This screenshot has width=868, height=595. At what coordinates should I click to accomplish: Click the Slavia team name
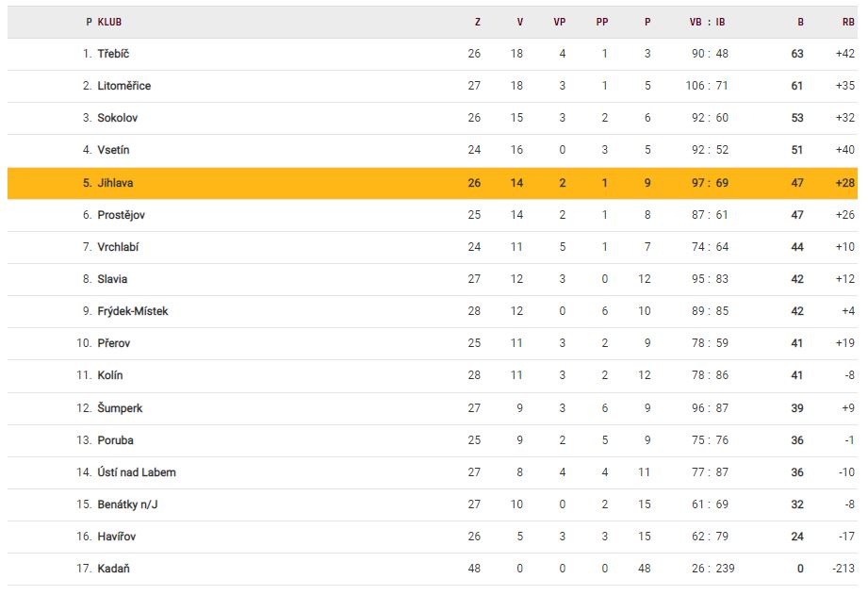112,279
